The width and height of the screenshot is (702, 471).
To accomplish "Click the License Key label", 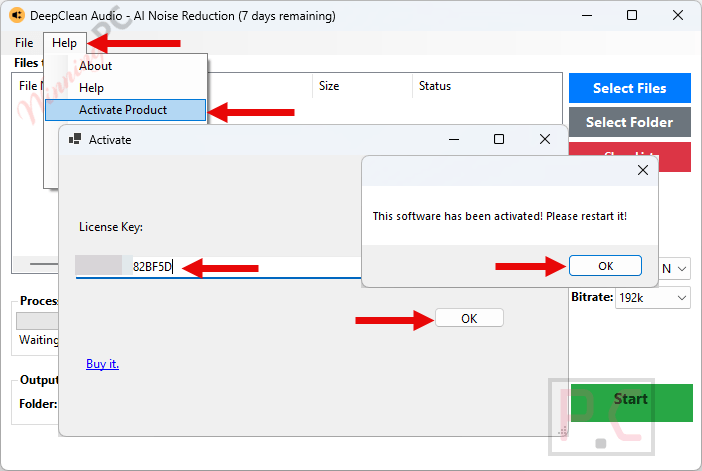I will (111, 227).
